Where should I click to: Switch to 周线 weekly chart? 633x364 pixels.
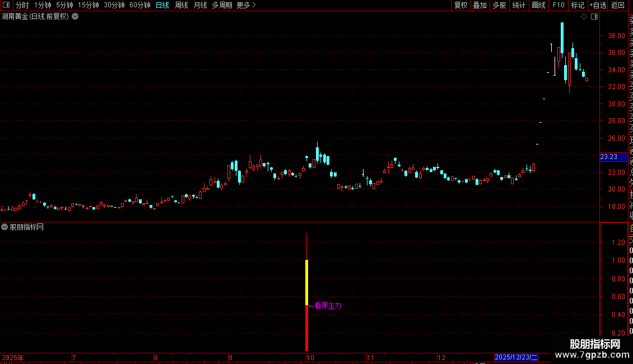(181, 5)
